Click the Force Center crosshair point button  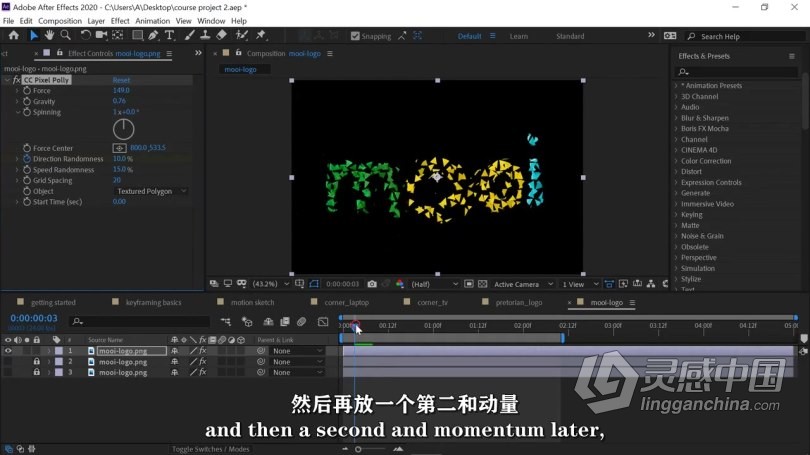pyautogui.click(x=119, y=148)
